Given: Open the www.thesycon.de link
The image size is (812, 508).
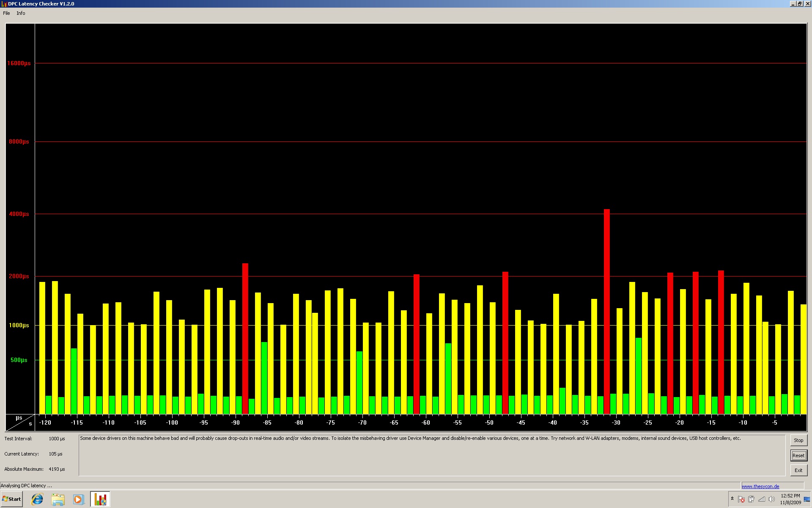Looking at the screenshot, I should (x=760, y=486).
